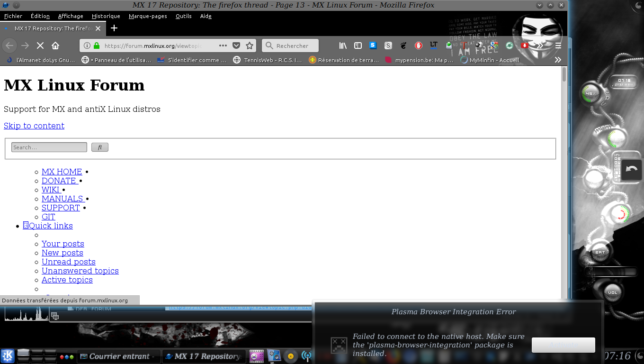Close the MX 17 Repository tab
644x364 pixels.
tap(98, 28)
